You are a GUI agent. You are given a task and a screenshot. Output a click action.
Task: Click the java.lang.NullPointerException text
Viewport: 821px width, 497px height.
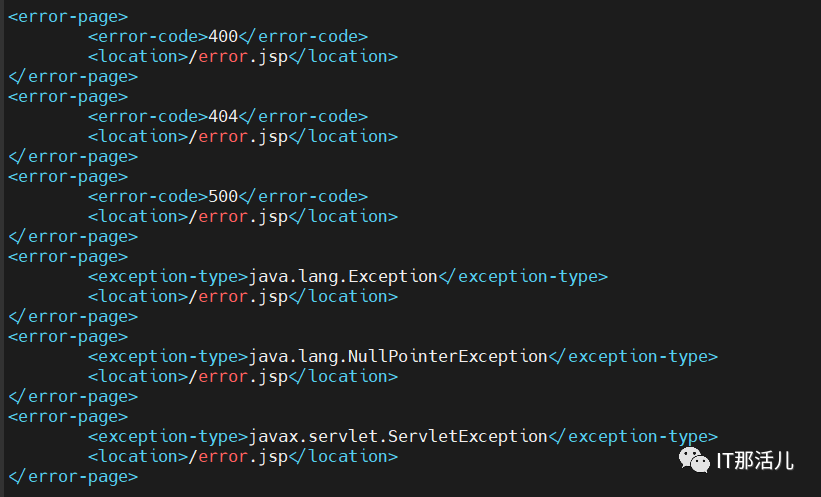(398, 356)
